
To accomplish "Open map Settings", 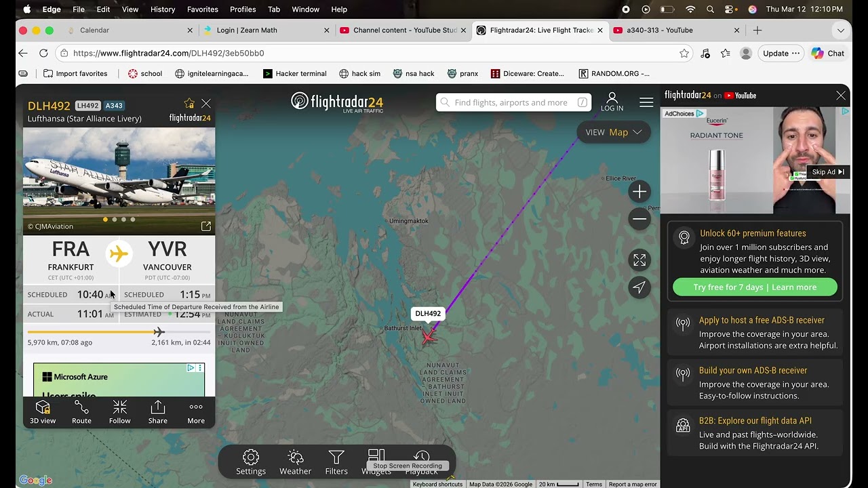I will tap(251, 463).
